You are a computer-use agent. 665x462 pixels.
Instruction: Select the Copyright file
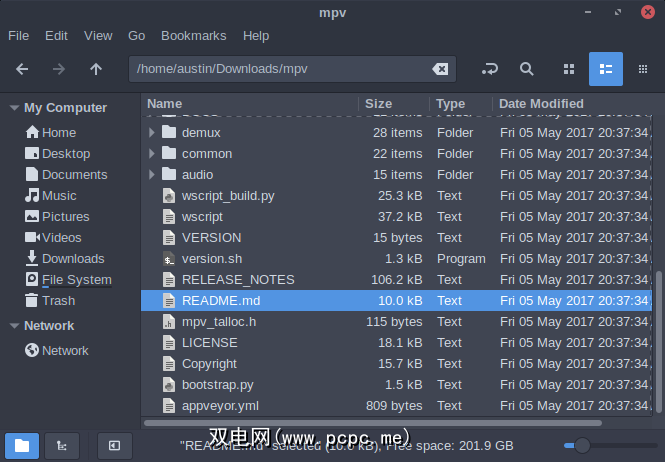point(397,364)
